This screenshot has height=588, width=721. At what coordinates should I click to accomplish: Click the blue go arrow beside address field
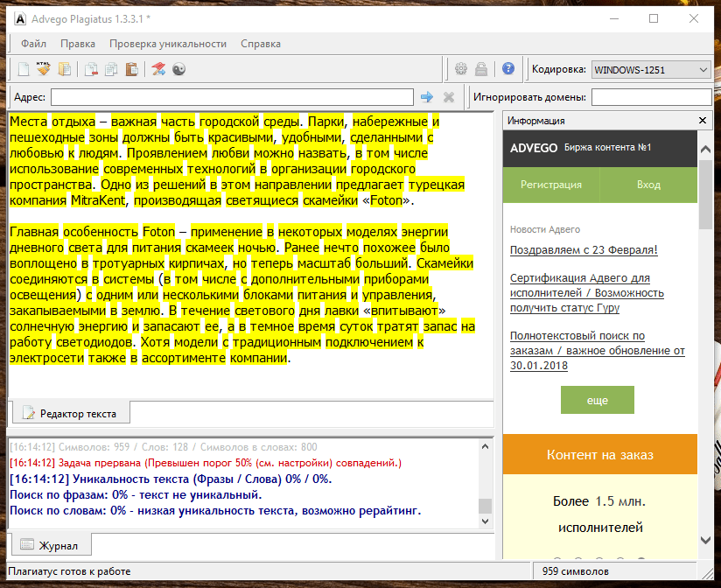tap(427, 97)
